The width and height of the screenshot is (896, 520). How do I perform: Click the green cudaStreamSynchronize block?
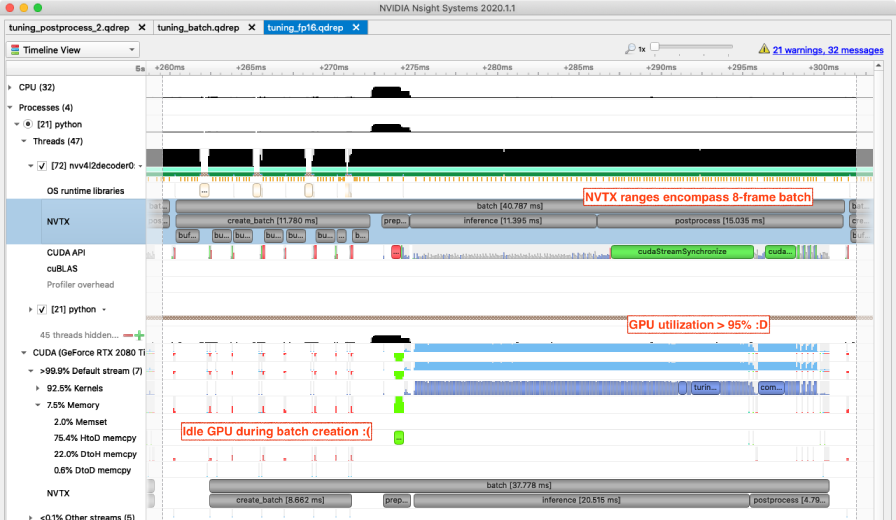pyautogui.click(x=682, y=252)
